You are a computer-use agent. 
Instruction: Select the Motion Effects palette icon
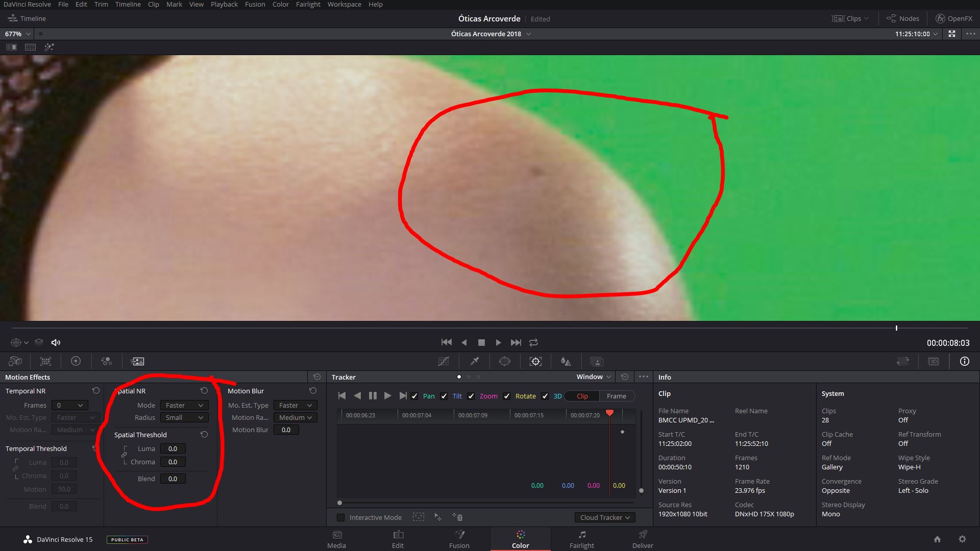pyautogui.click(x=137, y=361)
